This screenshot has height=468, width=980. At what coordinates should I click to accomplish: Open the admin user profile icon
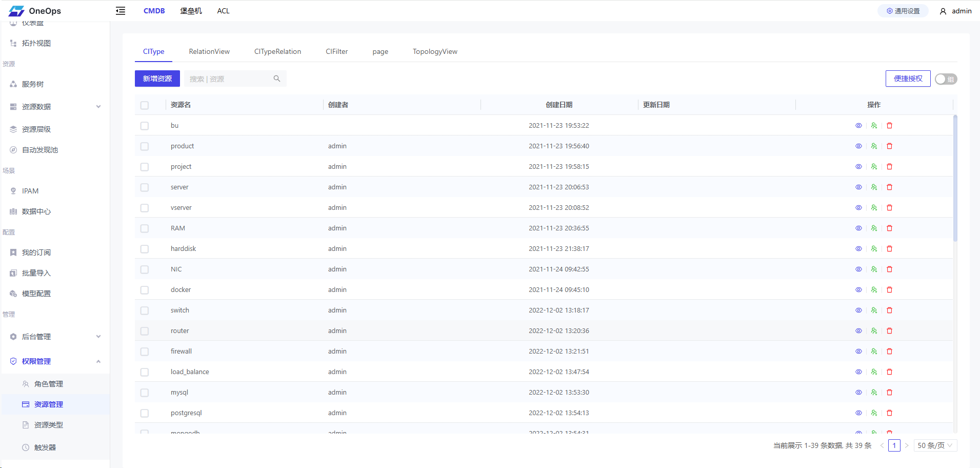943,11
